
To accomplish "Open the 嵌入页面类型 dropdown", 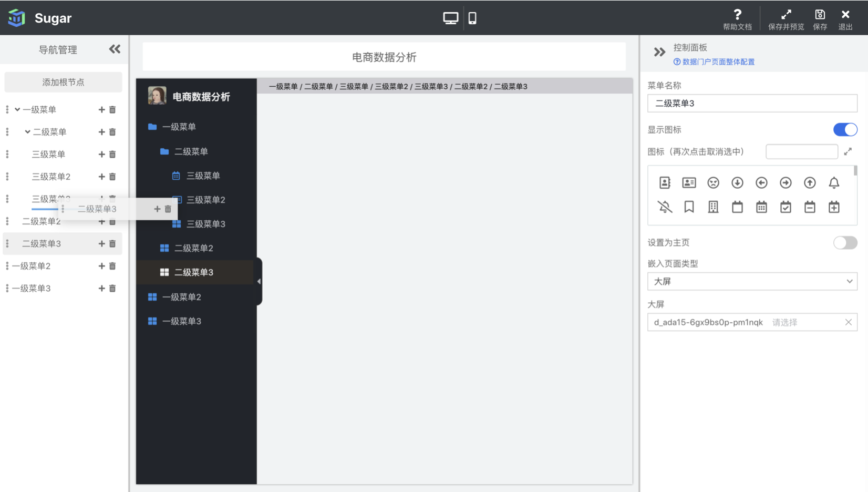I will [752, 281].
